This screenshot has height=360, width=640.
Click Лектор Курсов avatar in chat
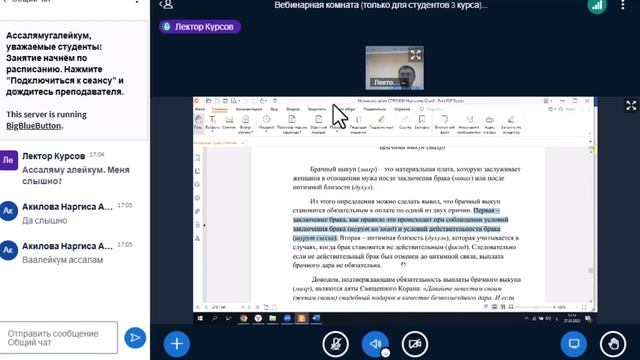[9, 160]
